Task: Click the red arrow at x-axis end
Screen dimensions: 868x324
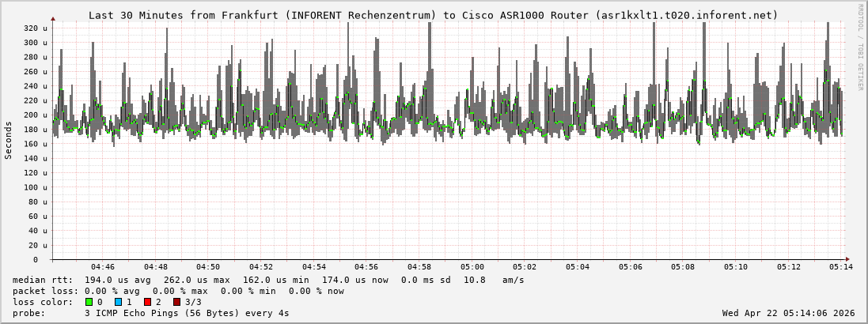Action: click(847, 259)
